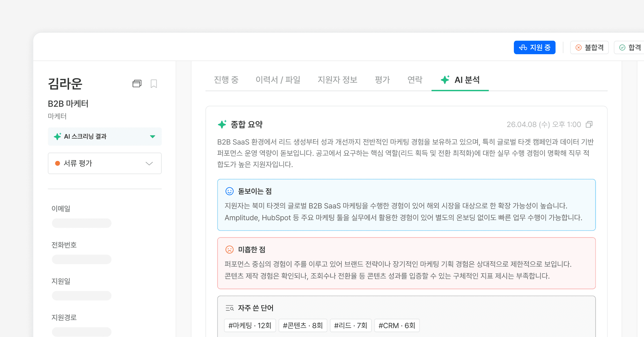
Task: Select the 연락 tab
Action: [x=415, y=80]
